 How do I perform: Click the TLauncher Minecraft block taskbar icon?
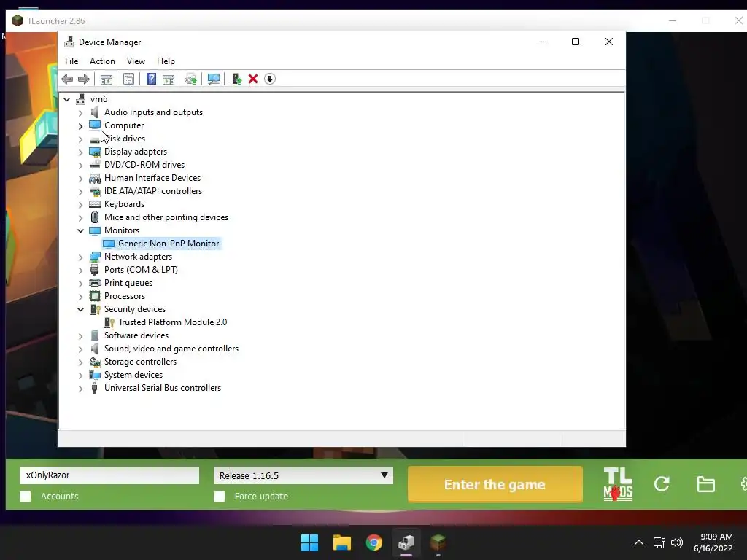point(438,542)
